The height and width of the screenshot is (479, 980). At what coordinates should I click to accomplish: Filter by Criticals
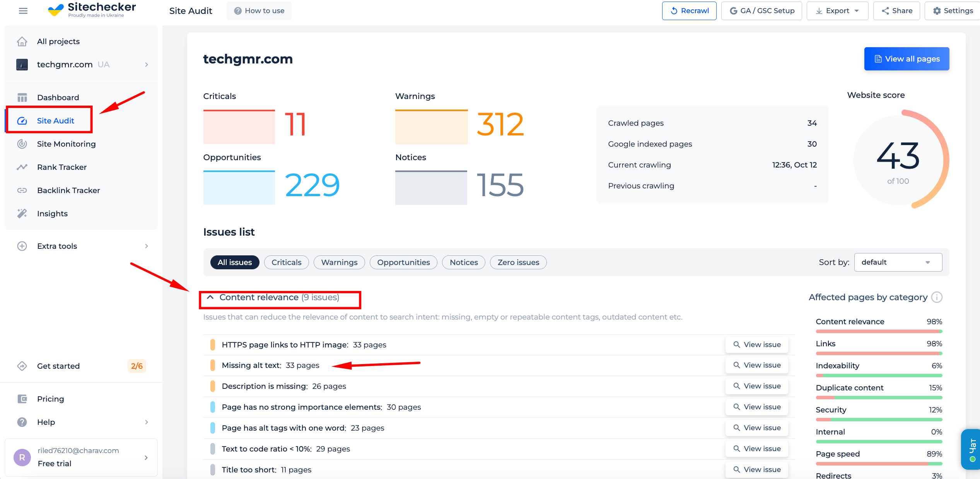[x=287, y=262]
